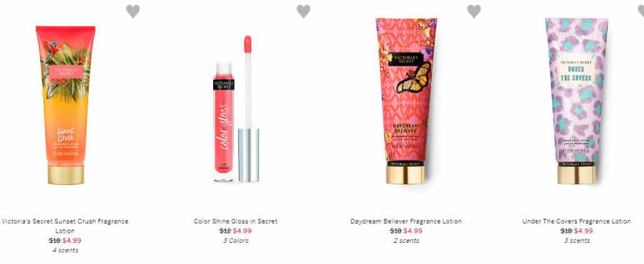Open Victoria's Secret Sunset Crush Fragrance Lotion link
Screen dimensions: 644x264
pos(65,226)
